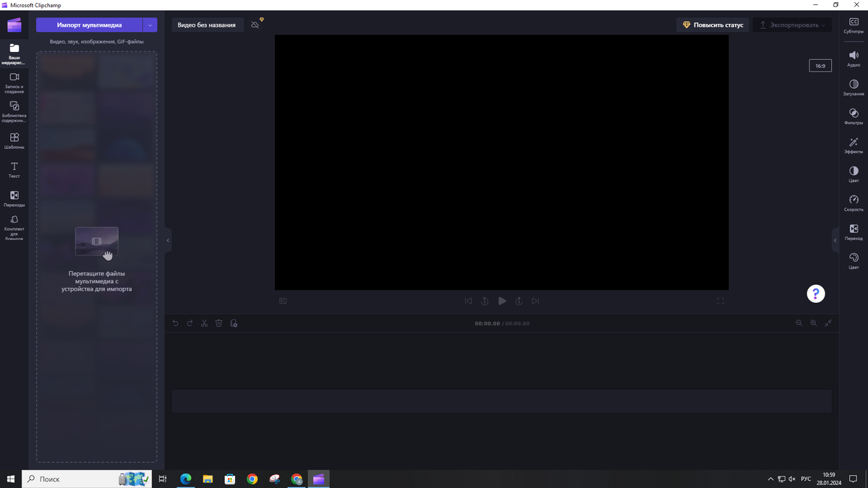Open the Filters (Фильтры) panel icon
This screenshot has width=868, height=488.
854,116
